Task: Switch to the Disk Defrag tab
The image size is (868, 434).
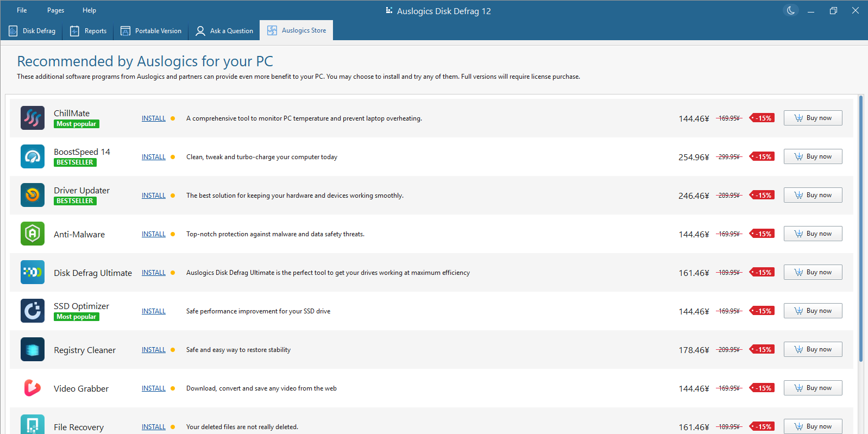Action: (x=32, y=31)
